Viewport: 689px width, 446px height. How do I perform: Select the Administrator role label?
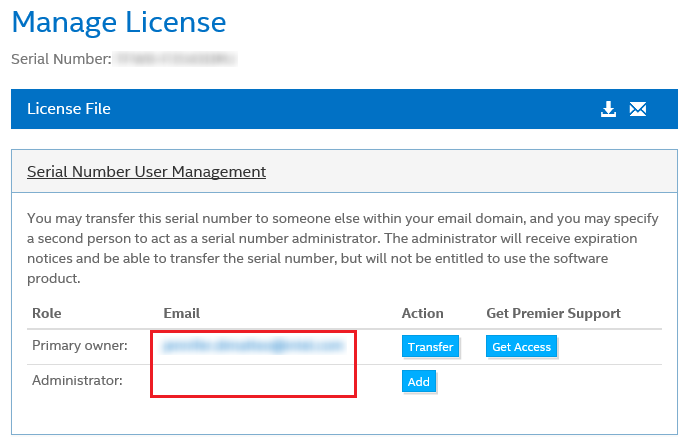(78, 381)
